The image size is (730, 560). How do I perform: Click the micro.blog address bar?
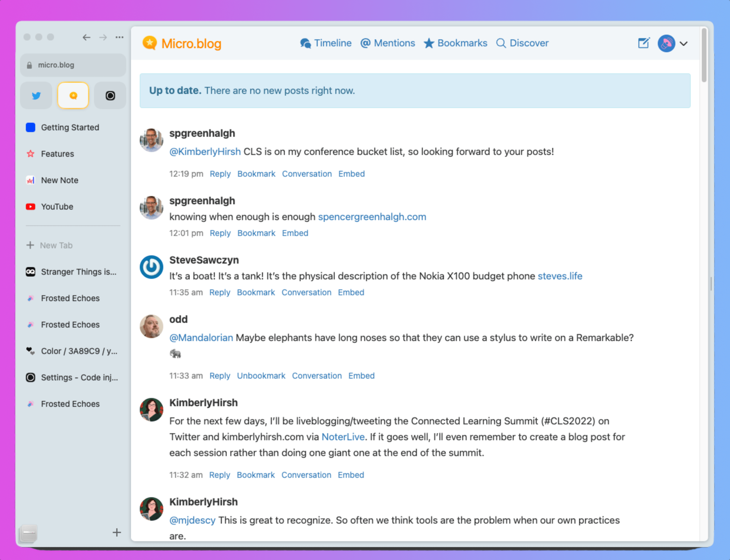click(x=73, y=65)
